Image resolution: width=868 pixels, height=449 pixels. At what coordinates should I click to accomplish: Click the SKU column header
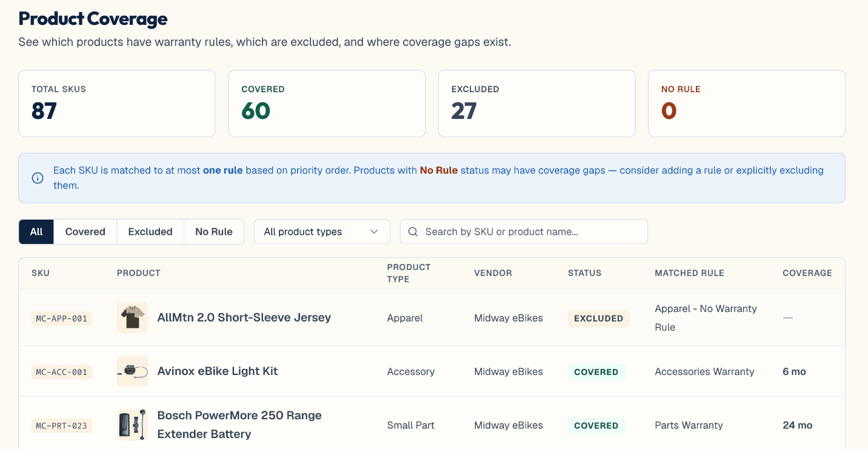click(41, 273)
